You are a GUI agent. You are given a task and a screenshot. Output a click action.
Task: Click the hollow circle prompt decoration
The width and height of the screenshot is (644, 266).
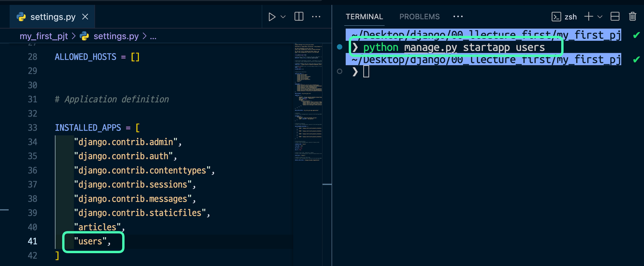click(x=340, y=71)
